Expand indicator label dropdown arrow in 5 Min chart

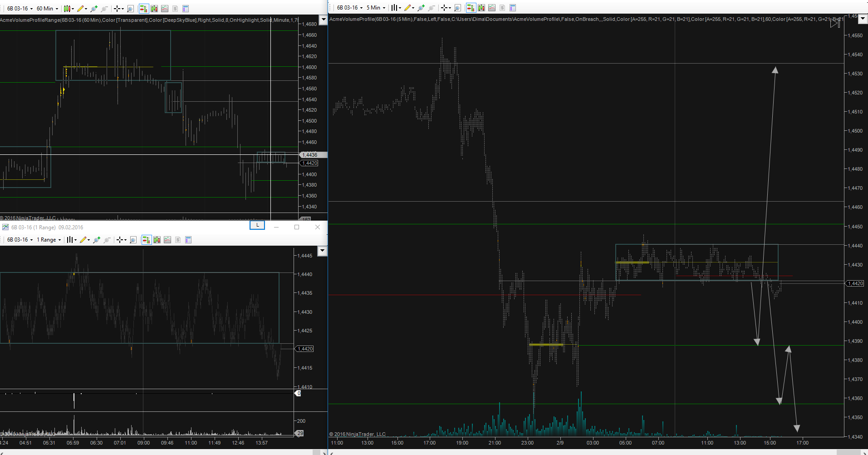point(863,19)
